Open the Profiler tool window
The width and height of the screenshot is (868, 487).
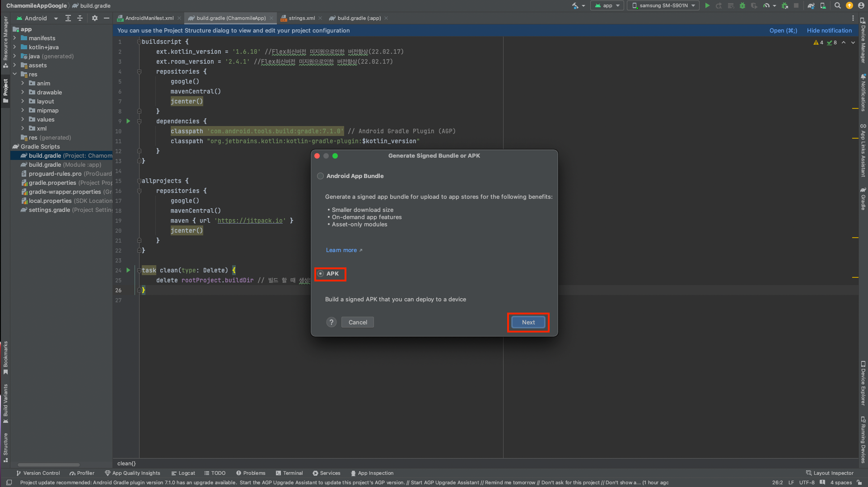[x=82, y=473]
